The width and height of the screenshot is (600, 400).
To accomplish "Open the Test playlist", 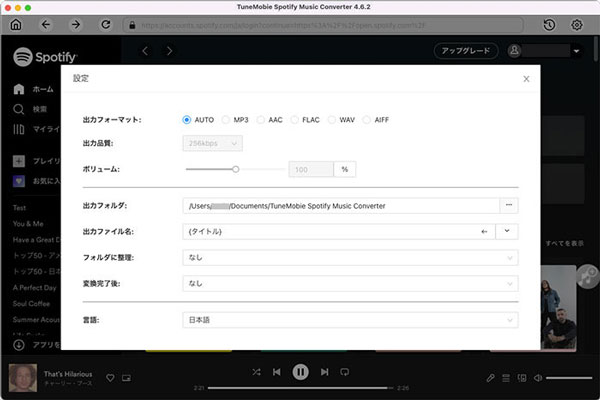I will [x=20, y=208].
